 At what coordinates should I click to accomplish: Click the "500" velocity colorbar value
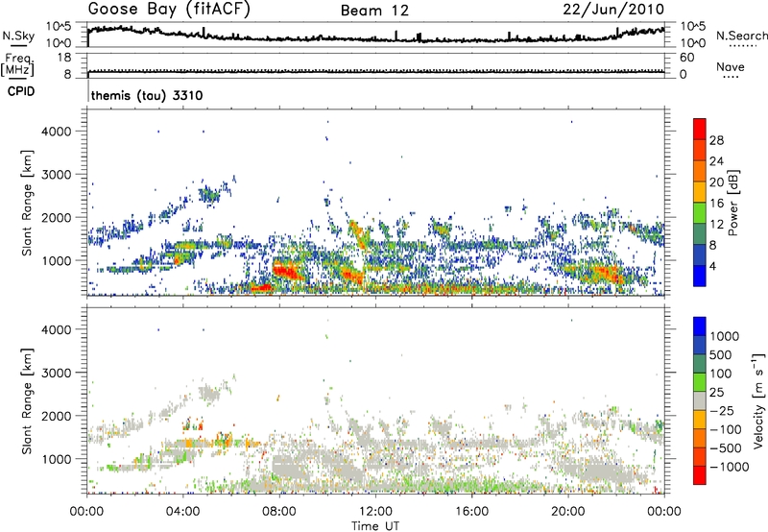tap(721, 355)
